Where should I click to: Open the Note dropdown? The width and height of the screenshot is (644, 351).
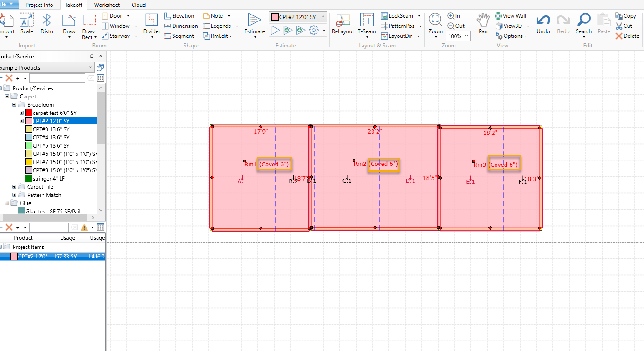229,16
